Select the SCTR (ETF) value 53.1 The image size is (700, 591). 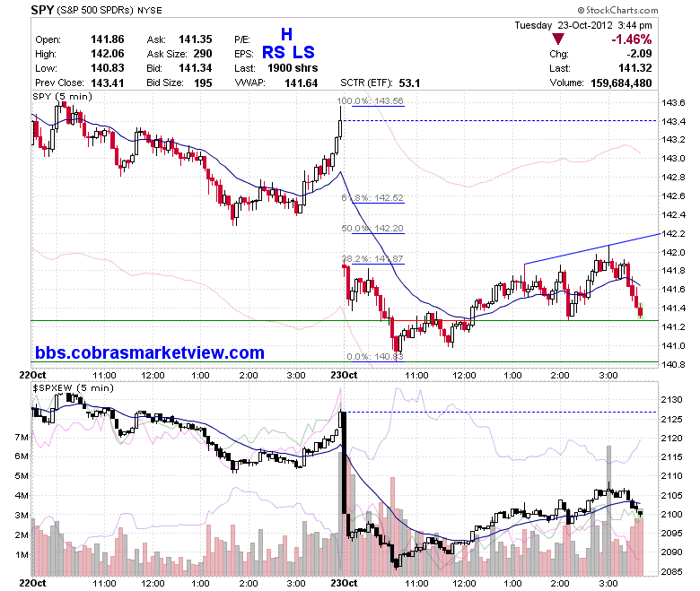(409, 83)
